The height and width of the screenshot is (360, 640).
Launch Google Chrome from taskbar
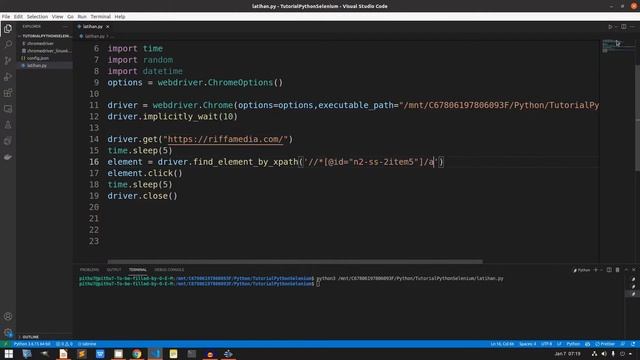[x=137, y=354]
